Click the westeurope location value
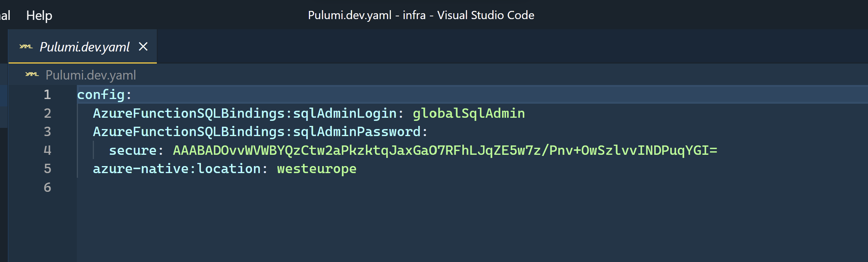 [x=316, y=168]
